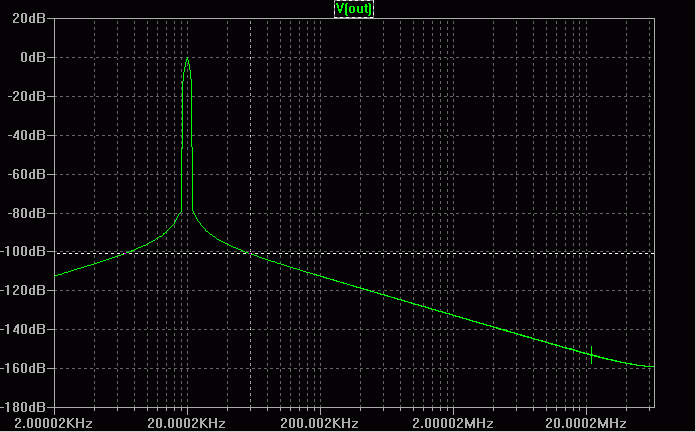Click the -140dB vertical axis label

(x=23, y=329)
